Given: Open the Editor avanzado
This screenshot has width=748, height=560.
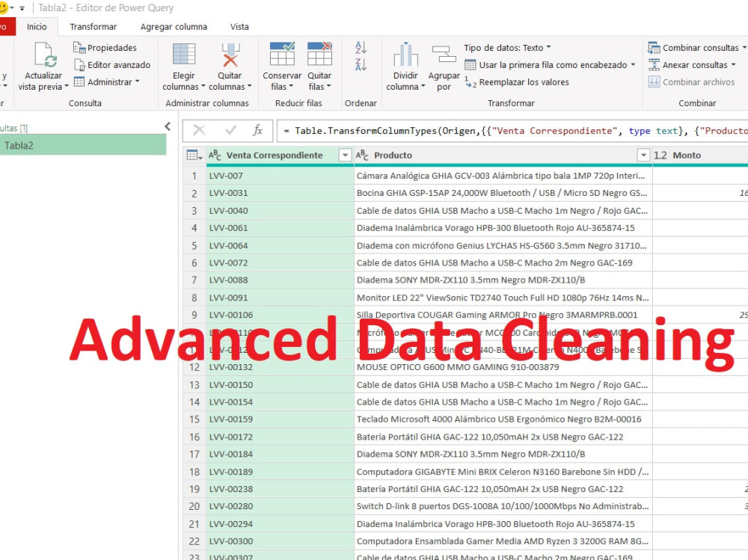Looking at the screenshot, I should point(112,64).
